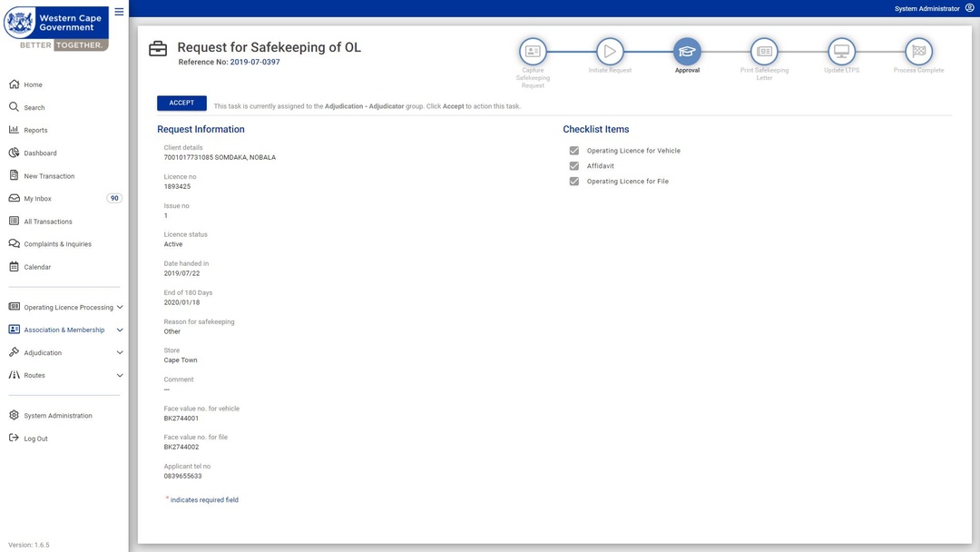
Task: Select the Process Complete flag icon
Action: tap(918, 52)
